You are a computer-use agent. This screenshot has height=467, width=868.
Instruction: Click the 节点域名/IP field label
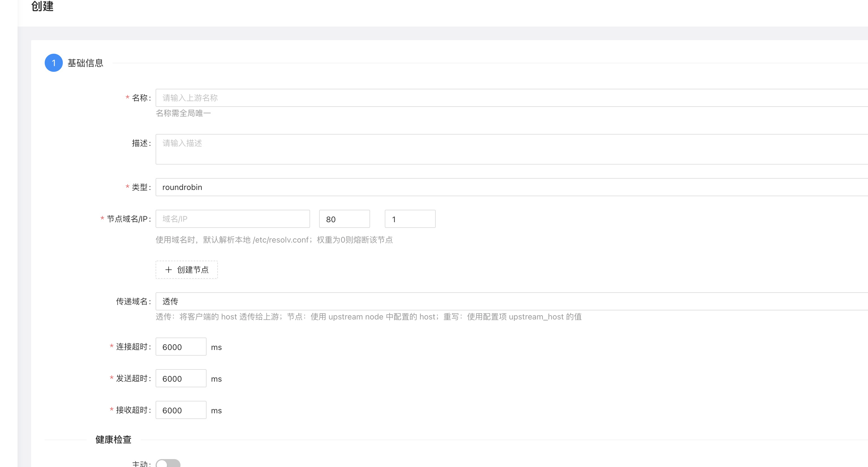click(x=127, y=219)
